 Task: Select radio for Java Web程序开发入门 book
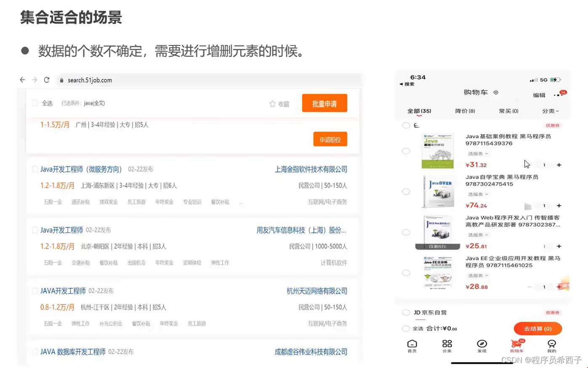406,232
